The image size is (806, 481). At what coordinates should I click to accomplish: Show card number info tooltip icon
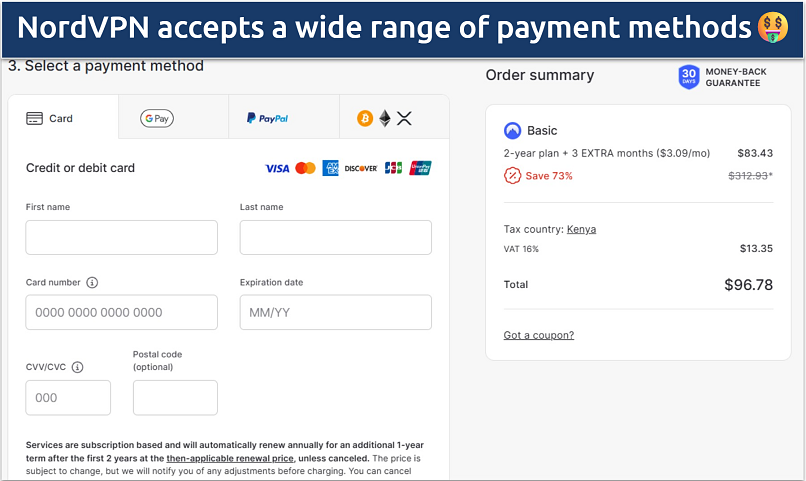[x=93, y=283]
